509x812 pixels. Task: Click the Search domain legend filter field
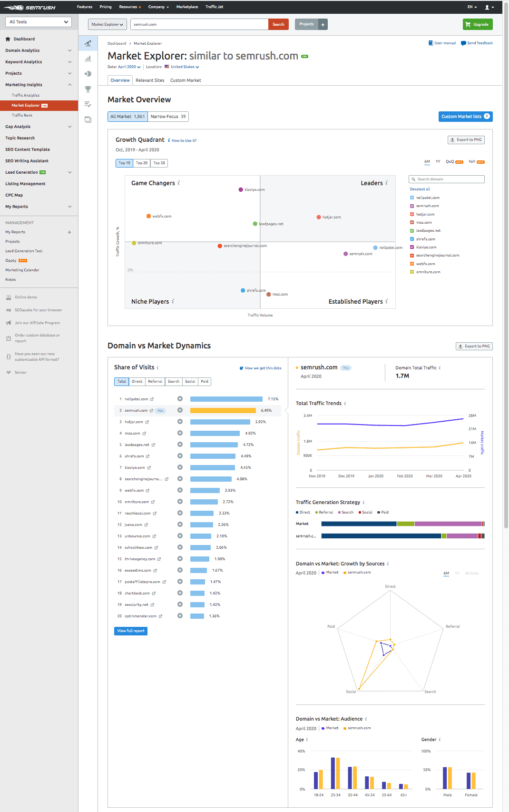pyautogui.click(x=447, y=179)
